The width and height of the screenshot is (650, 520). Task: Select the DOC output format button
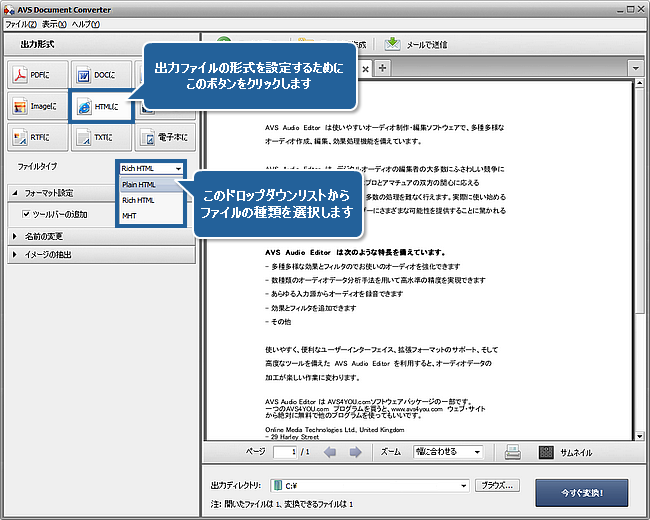click(x=101, y=75)
